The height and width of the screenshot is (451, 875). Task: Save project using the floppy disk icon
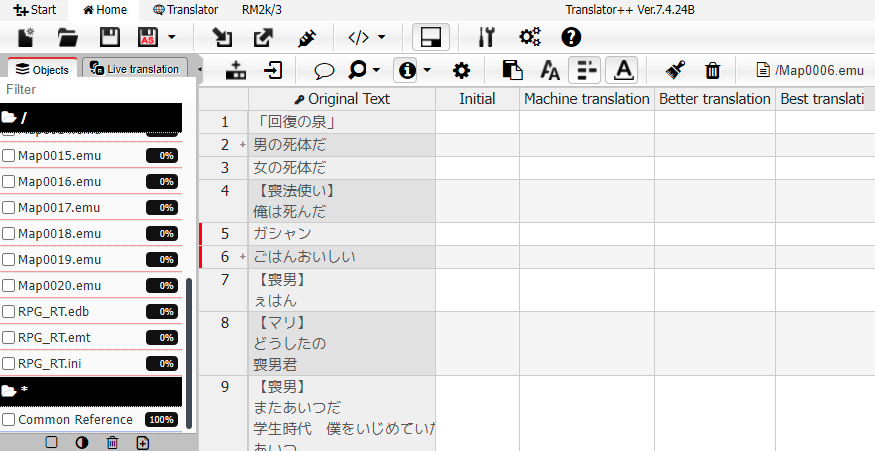(109, 37)
